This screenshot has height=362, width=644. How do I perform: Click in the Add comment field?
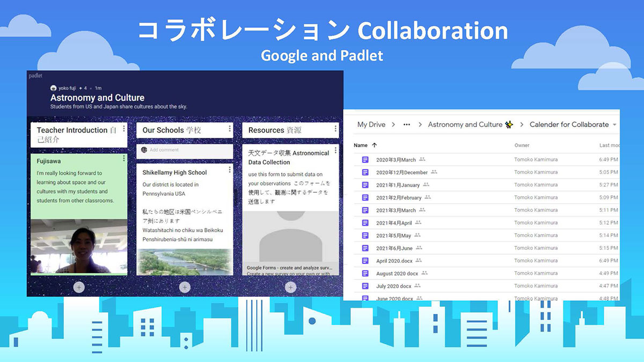tap(185, 150)
